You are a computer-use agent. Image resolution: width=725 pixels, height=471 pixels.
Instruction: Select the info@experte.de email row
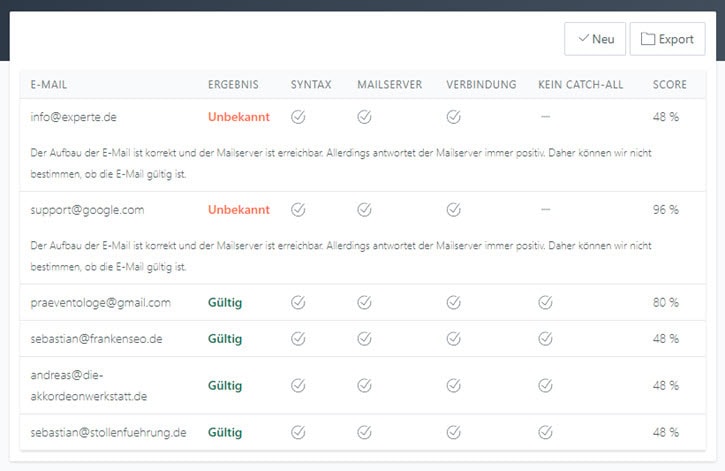click(x=74, y=117)
